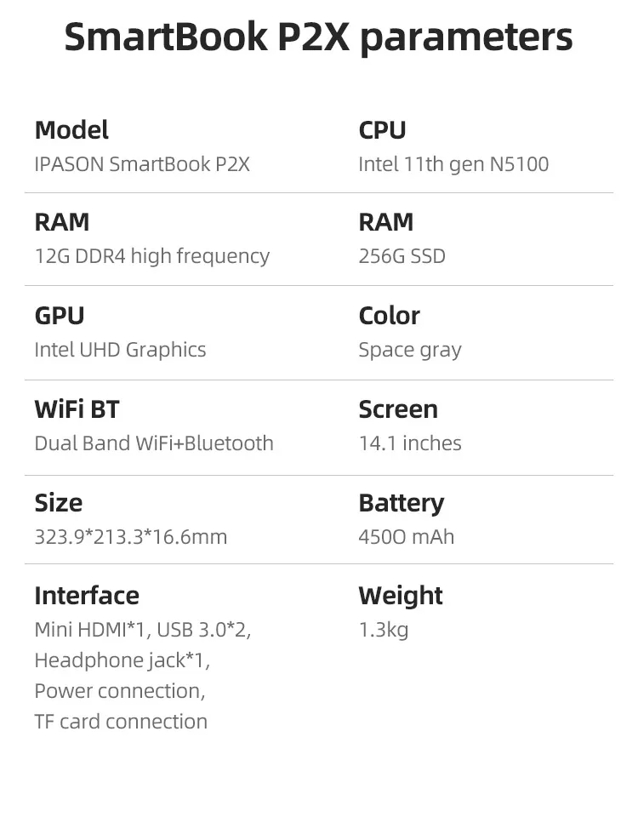This screenshot has height=840, width=638.
Task: Select the "256G SSD" value
Action: tap(402, 256)
